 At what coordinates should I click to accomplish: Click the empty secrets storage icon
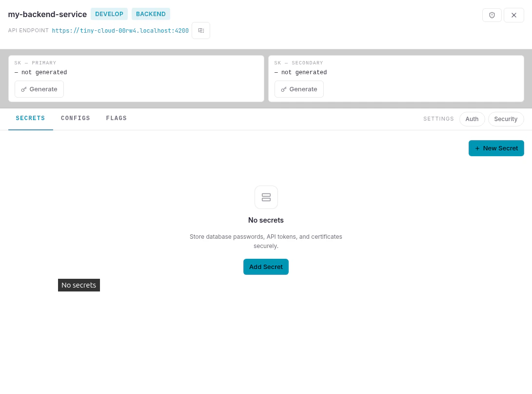point(266,197)
